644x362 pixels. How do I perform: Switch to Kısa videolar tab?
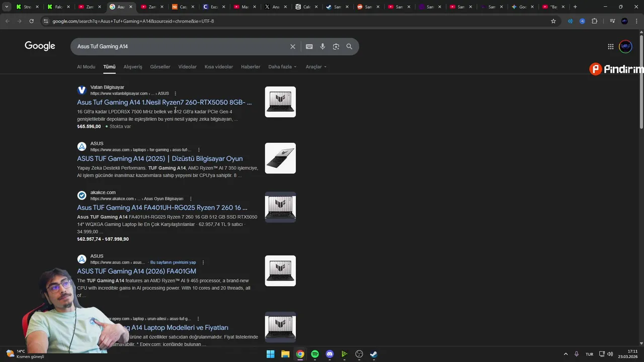[x=218, y=67]
